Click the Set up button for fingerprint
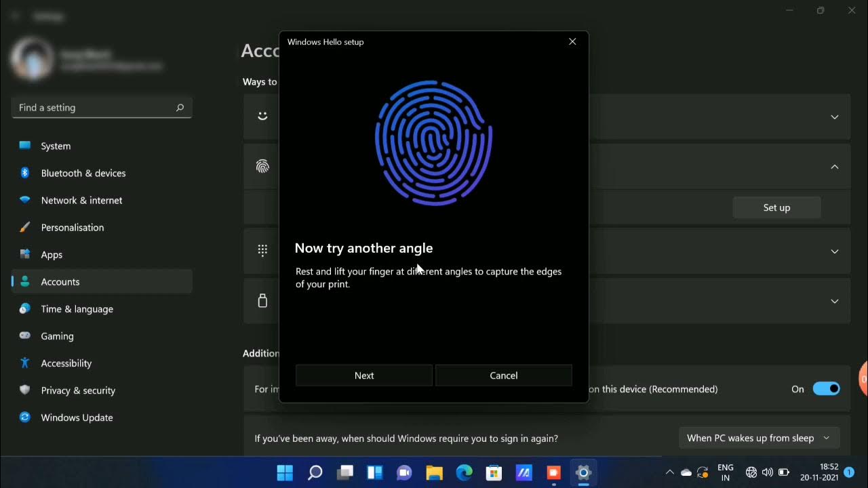Screen dimensions: 868x488 click(x=776, y=207)
